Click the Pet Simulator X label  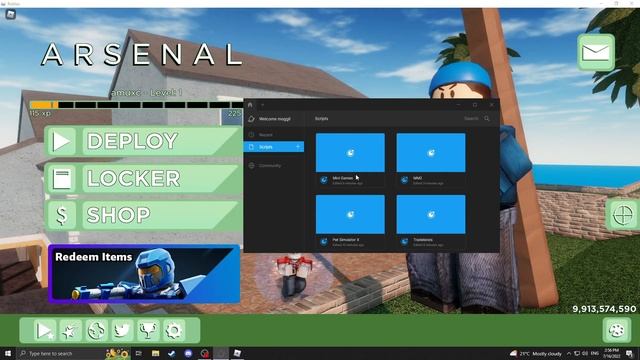point(346,240)
